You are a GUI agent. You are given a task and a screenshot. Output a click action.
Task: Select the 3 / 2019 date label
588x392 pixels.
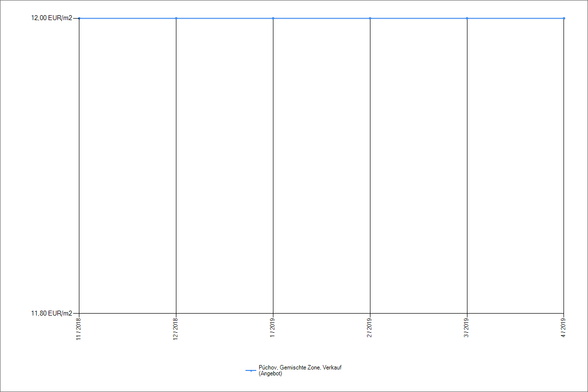click(x=467, y=327)
